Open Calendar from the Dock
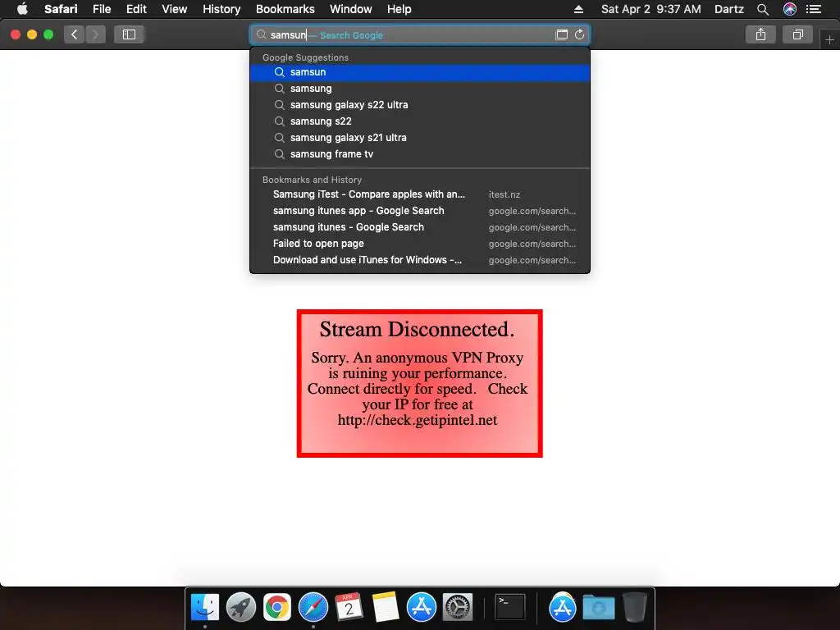 click(x=349, y=608)
